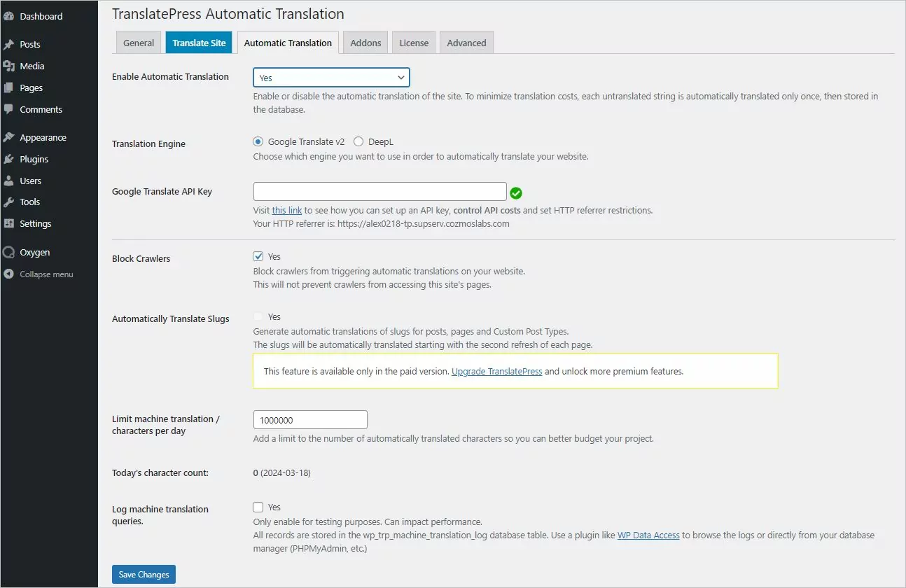Open the License tab
Viewport: 906px width, 588px height.
(x=414, y=43)
